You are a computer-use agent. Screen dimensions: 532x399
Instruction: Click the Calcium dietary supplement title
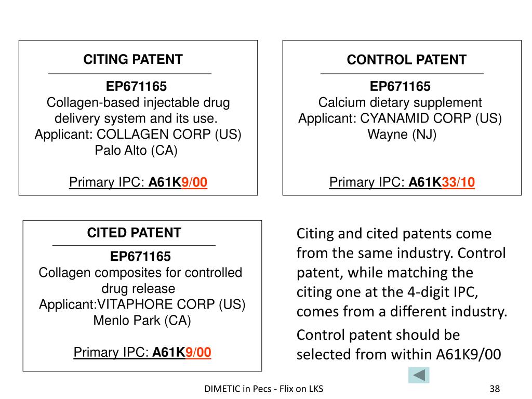pos(400,102)
